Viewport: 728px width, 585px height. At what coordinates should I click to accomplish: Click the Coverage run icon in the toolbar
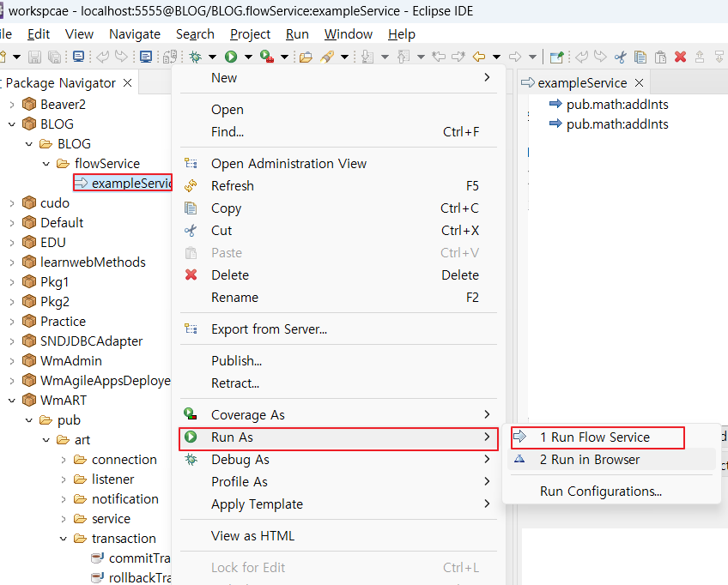[x=266, y=57]
